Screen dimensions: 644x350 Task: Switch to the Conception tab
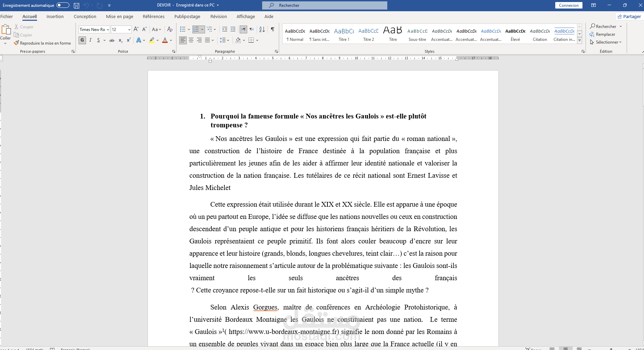coord(85,16)
